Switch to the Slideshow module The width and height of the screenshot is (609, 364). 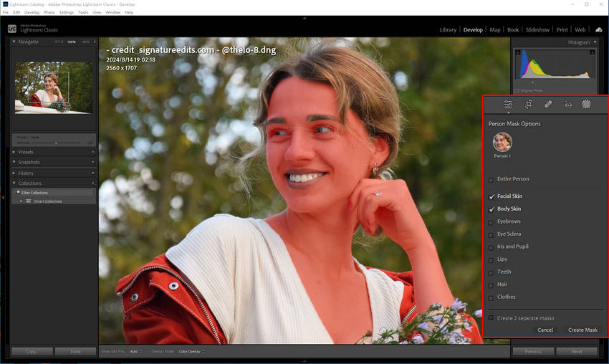coord(537,29)
